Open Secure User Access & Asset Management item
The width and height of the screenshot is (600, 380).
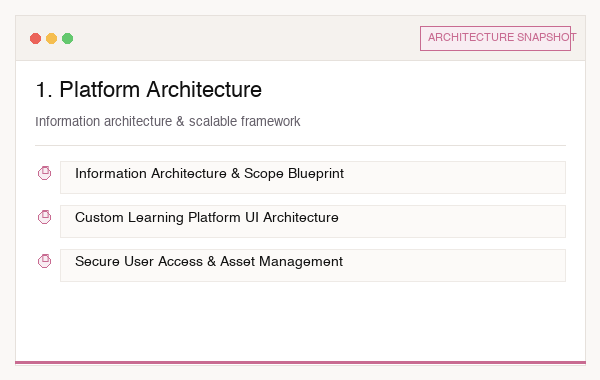click(313, 265)
